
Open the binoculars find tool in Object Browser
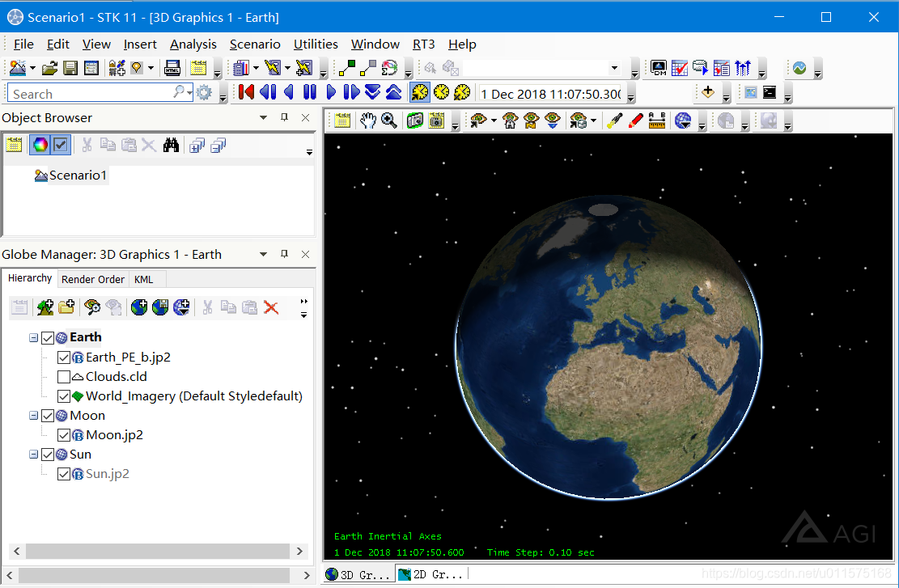click(x=171, y=145)
